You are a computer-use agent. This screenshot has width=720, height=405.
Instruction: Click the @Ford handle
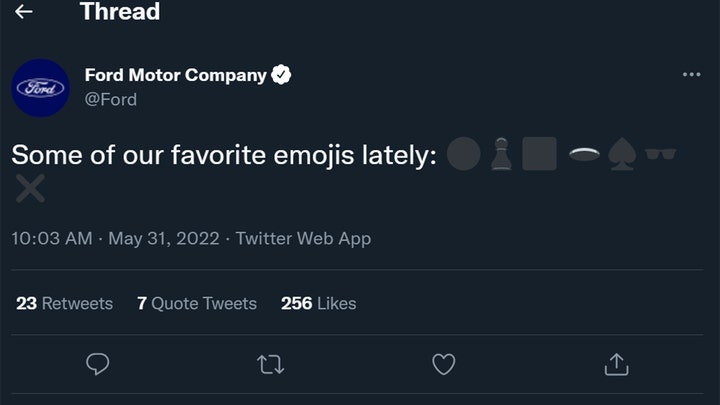111,99
